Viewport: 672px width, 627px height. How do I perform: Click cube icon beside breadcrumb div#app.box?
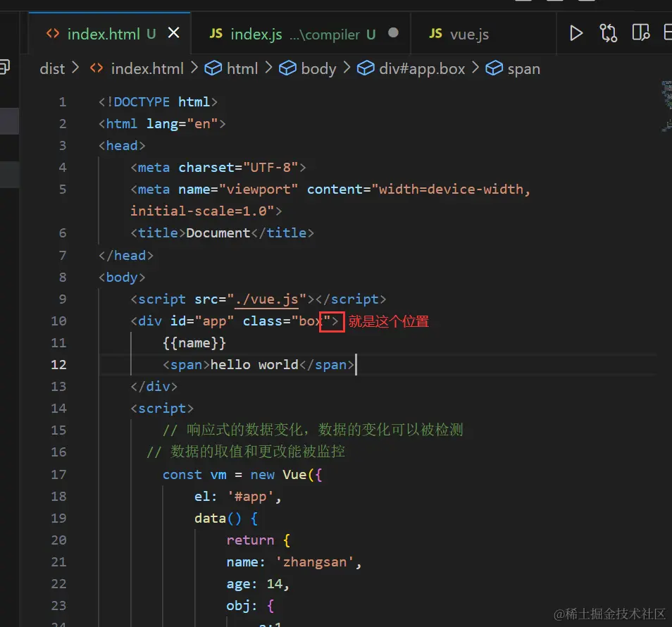tap(366, 68)
